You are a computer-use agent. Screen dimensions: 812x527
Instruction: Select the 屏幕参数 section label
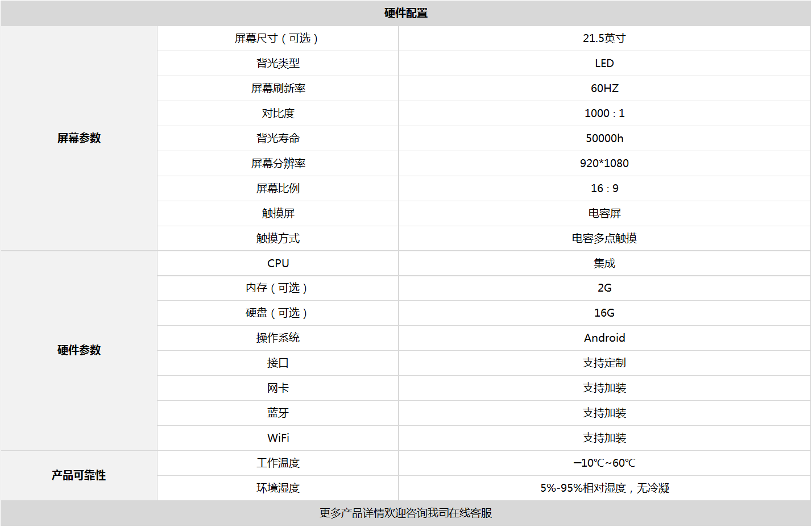(79, 138)
